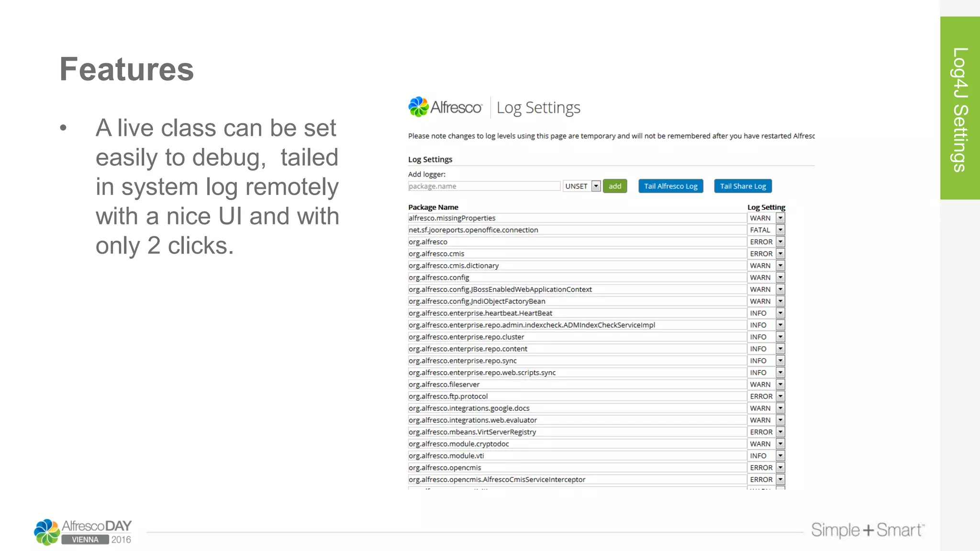Open level dropdown for org.alfresco.ftp.protocol
980x551 pixels.
coord(766,397)
